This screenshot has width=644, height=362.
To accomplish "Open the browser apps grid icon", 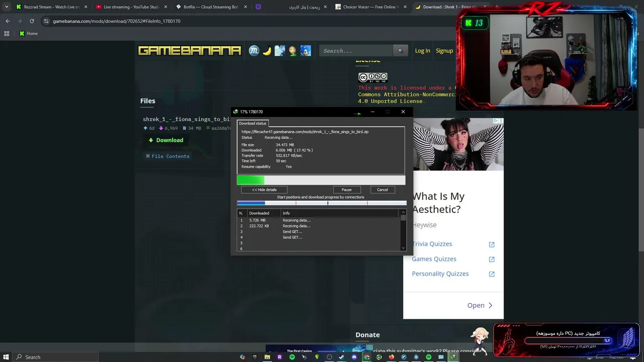I will pyautogui.click(x=7, y=34).
